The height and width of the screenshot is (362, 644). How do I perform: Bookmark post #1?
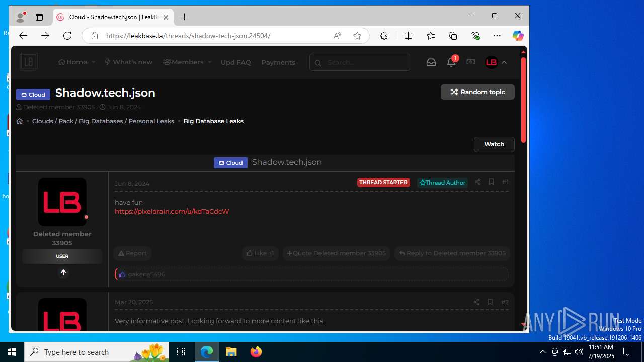pyautogui.click(x=491, y=182)
